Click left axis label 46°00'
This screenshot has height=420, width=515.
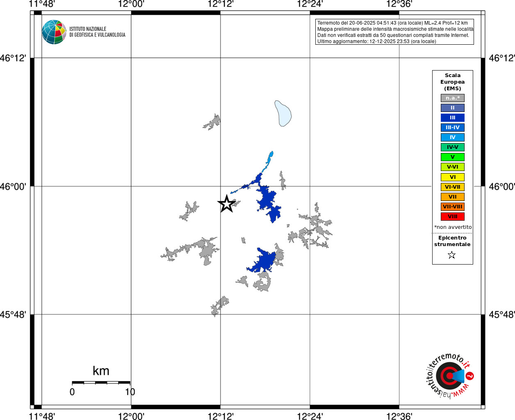click(x=13, y=187)
